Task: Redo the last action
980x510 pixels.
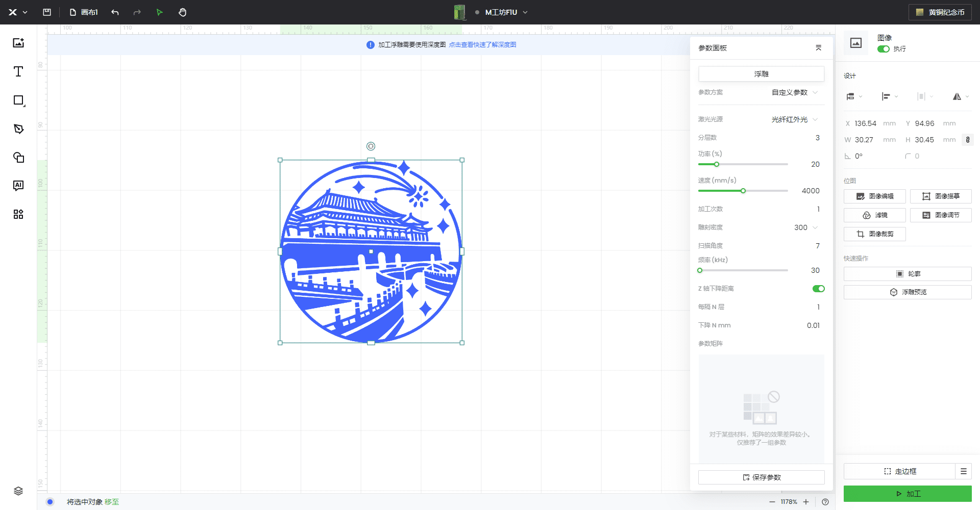Action: tap(137, 12)
